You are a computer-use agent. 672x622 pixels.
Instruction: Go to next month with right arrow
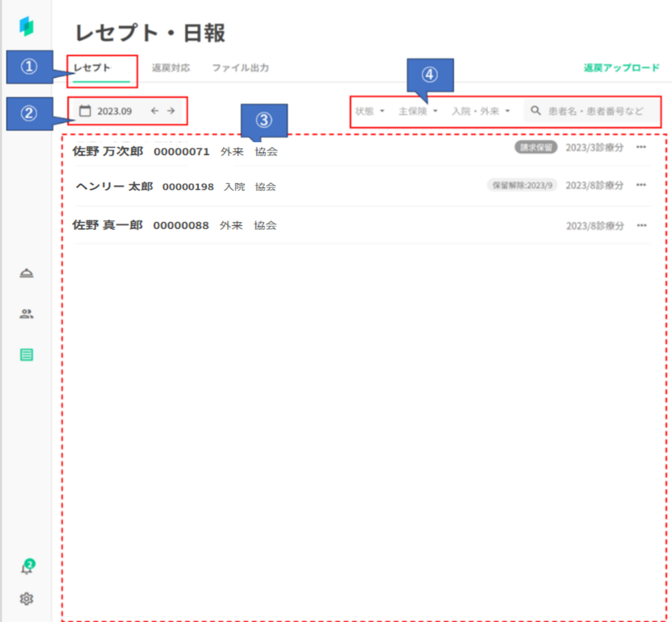pos(171,111)
